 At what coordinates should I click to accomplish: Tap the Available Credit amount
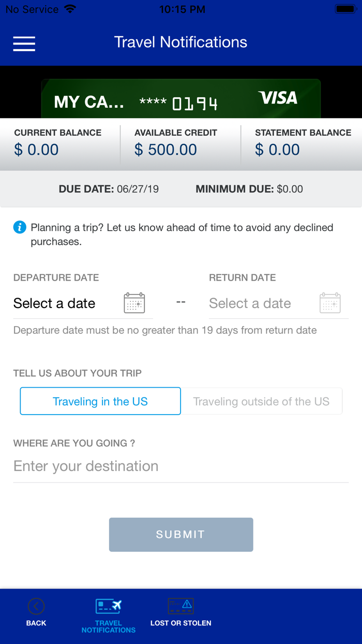click(166, 150)
